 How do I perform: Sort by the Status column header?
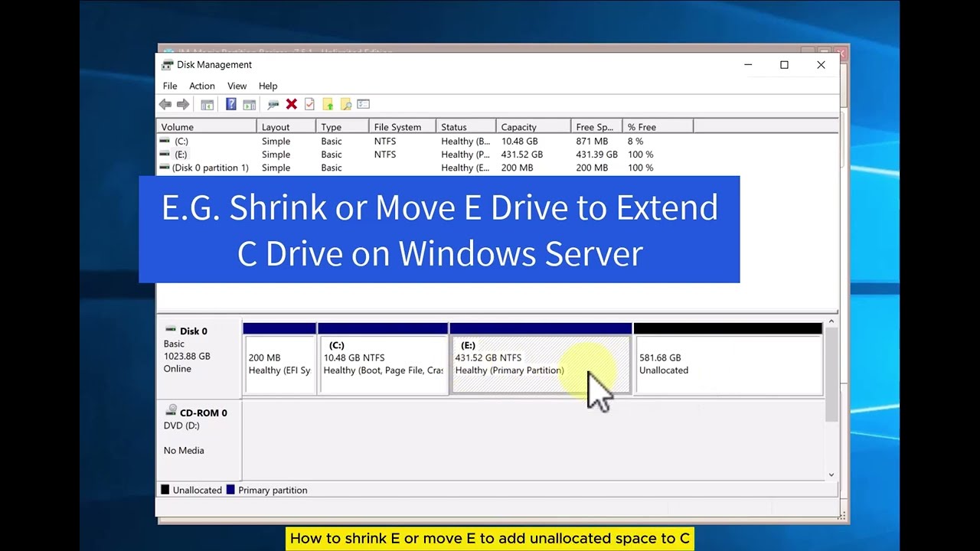pos(465,127)
